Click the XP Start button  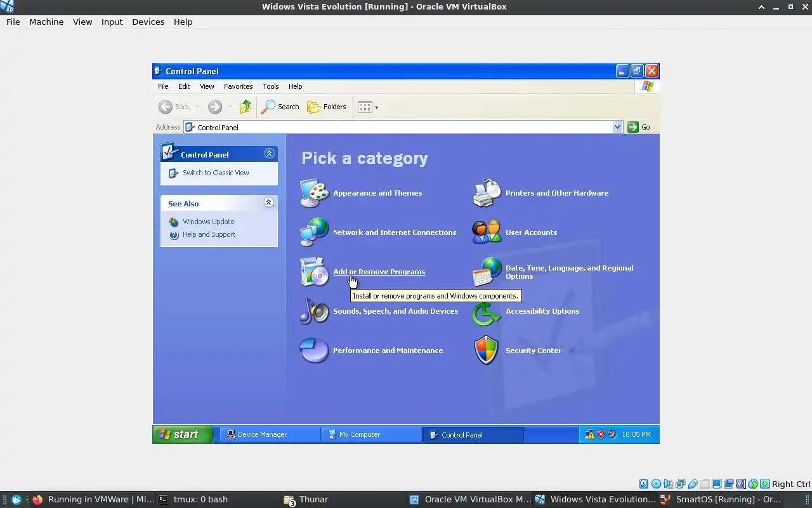coord(183,434)
